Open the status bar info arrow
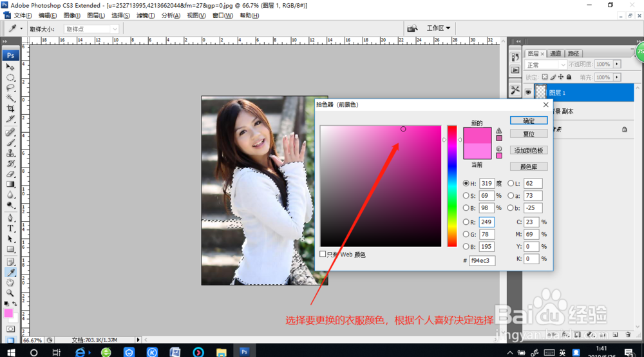 tap(138, 340)
